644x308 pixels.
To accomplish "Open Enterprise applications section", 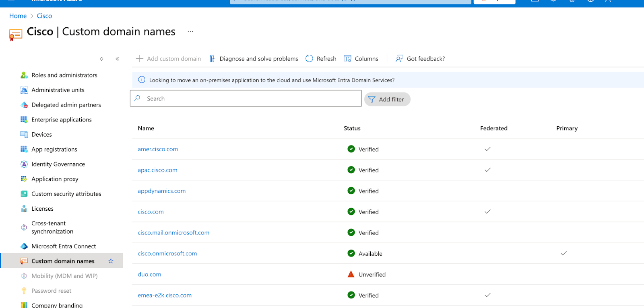I will [62, 120].
